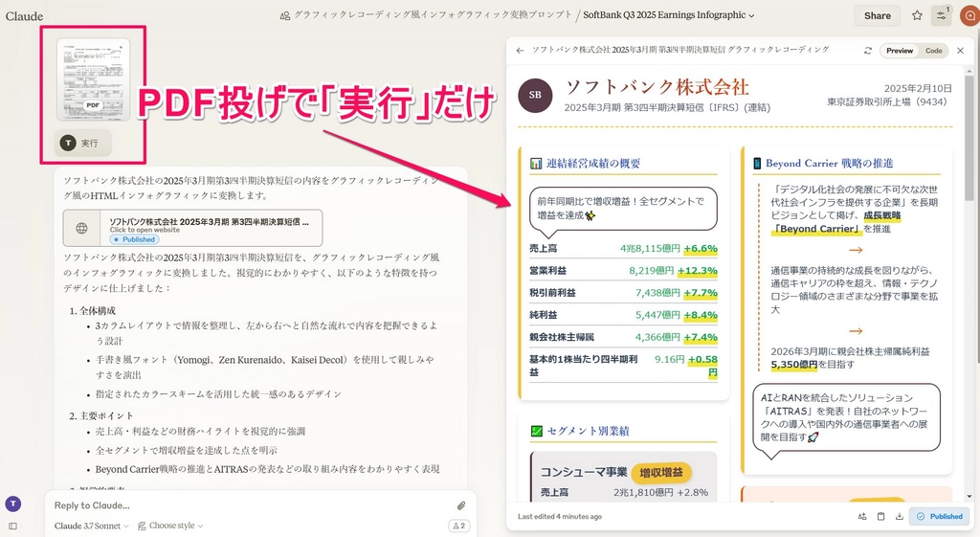Open the Choose style dropdown

pyautogui.click(x=170, y=526)
